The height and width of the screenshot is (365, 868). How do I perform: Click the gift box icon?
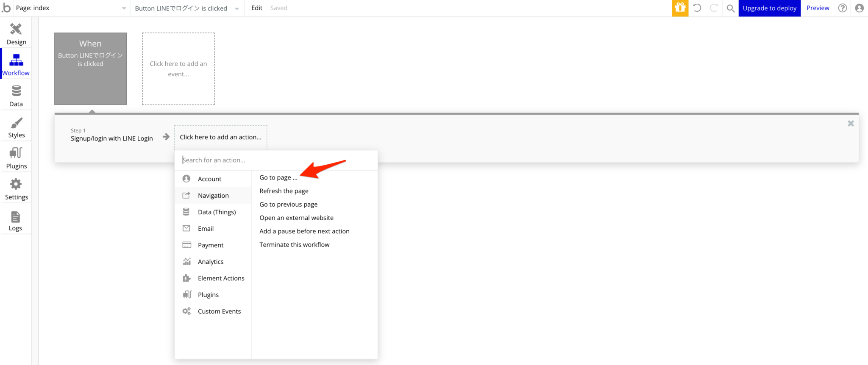click(x=680, y=8)
